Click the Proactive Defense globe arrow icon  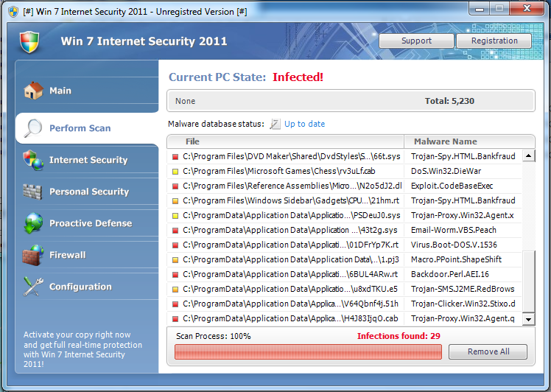[33, 223]
